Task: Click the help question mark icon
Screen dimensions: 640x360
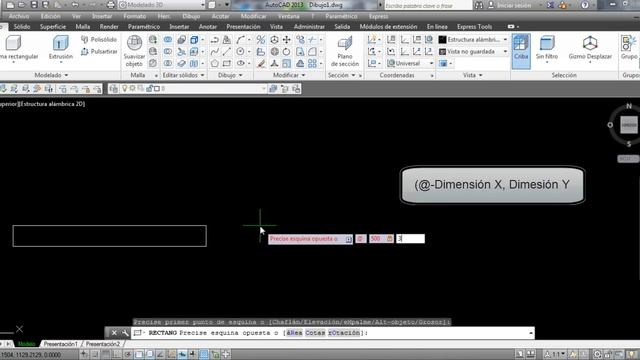Action: point(585,5)
